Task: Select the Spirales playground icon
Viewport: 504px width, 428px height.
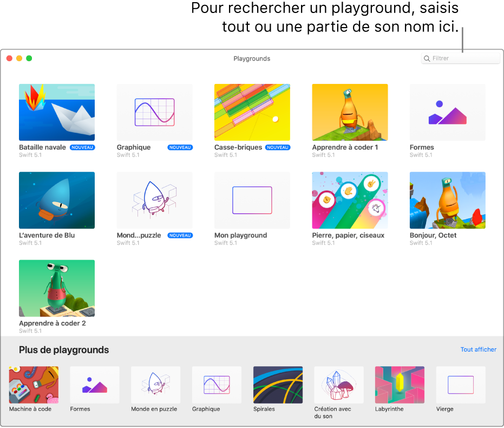Action: 278,385
